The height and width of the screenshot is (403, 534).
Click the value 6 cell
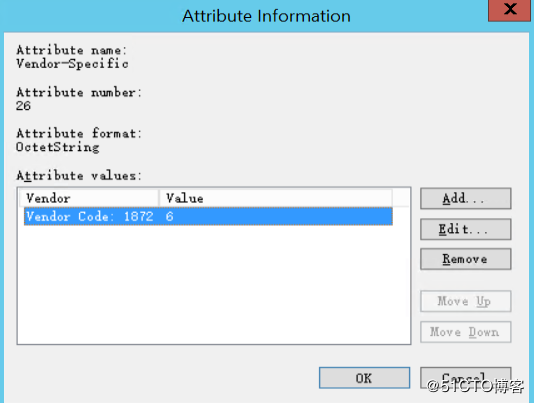(x=170, y=216)
